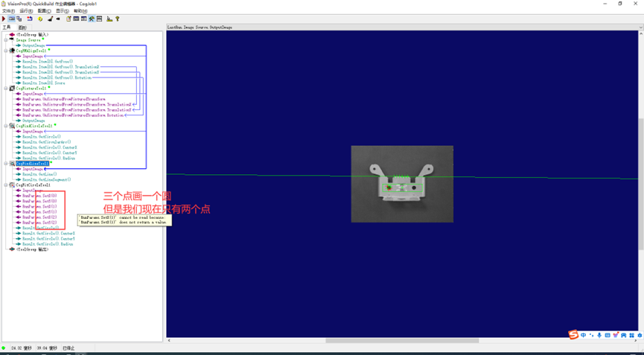Click the yellow circular toolbar icon

pos(40,19)
